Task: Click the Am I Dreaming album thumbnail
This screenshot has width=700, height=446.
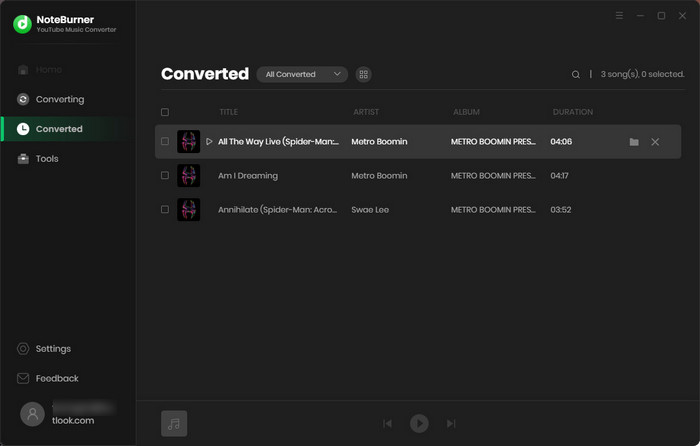Action: click(x=188, y=175)
